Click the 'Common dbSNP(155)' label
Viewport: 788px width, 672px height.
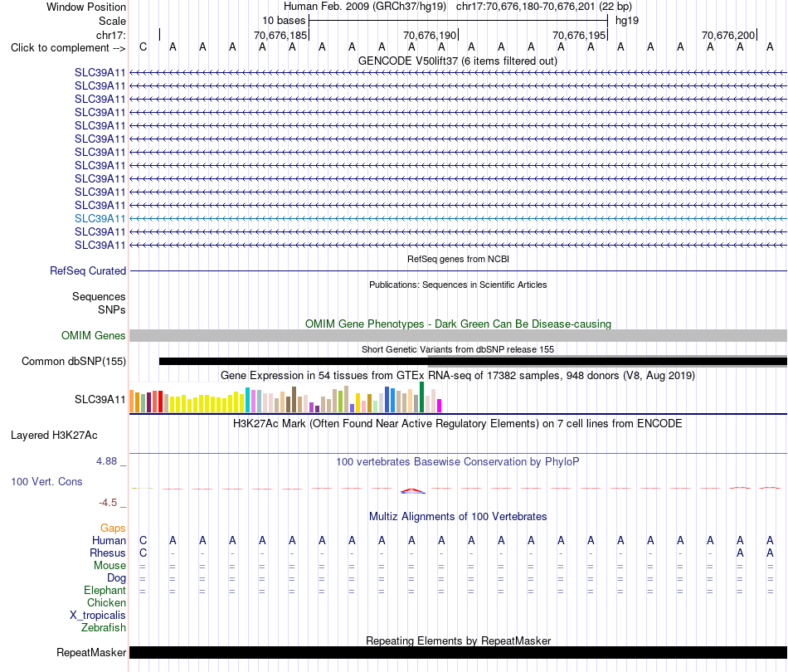(73, 362)
